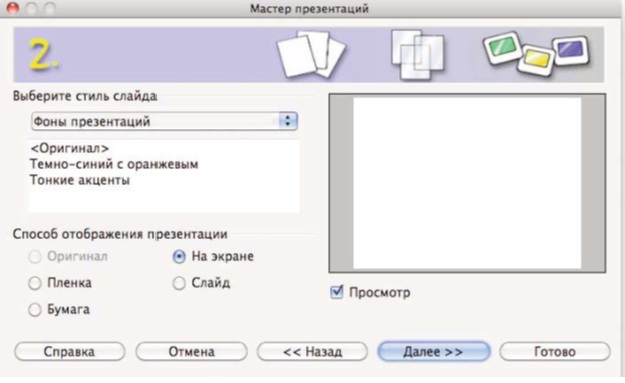Image resolution: width=625 pixels, height=383 pixels.
Task: Pick the Тонкие акценты slide style
Action: (80, 180)
